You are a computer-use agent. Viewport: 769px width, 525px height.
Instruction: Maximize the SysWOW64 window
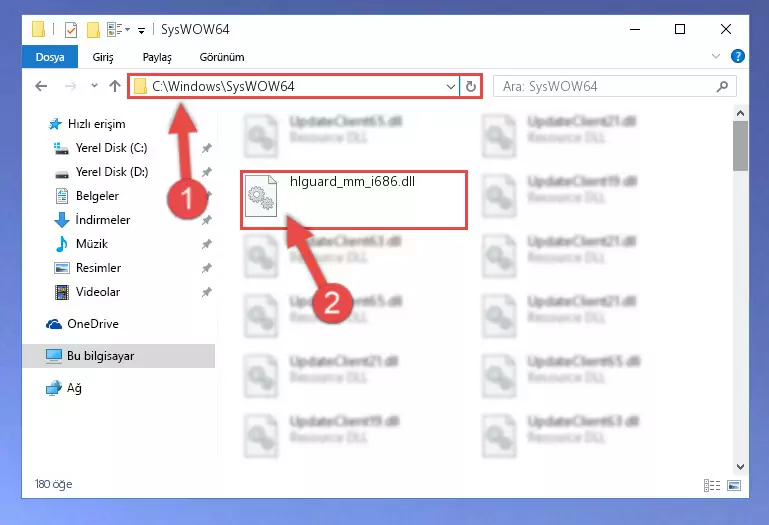[x=680, y=29]
